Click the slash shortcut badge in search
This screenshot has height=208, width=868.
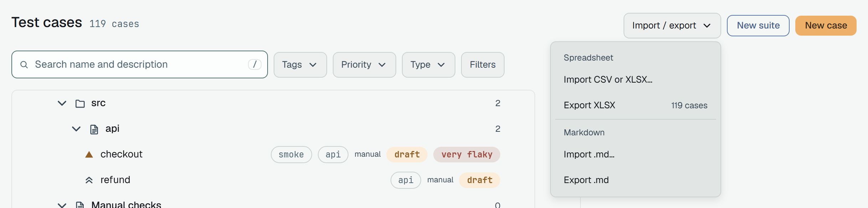[255, 64]
